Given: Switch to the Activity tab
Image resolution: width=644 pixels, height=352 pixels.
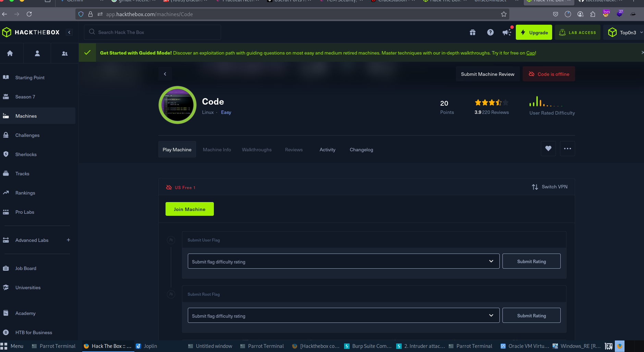Looking at the screenshot, I should 327,150.
